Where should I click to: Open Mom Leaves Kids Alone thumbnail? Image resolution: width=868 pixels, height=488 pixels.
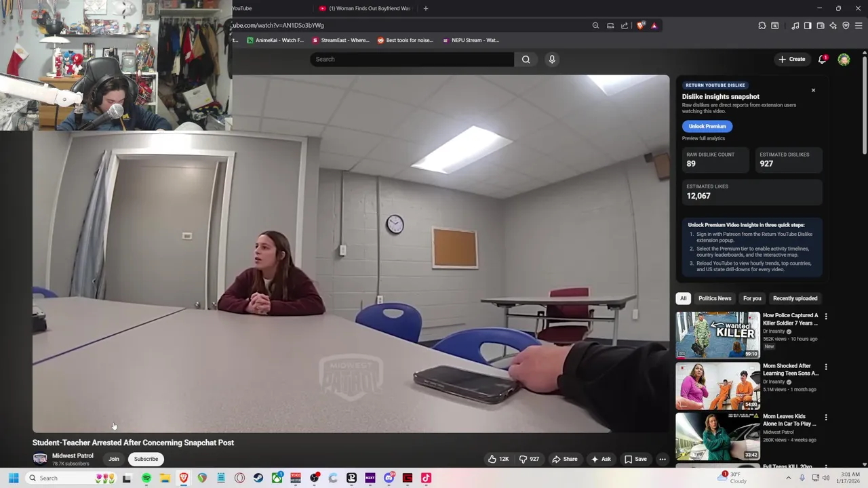(x=717, y=436)
